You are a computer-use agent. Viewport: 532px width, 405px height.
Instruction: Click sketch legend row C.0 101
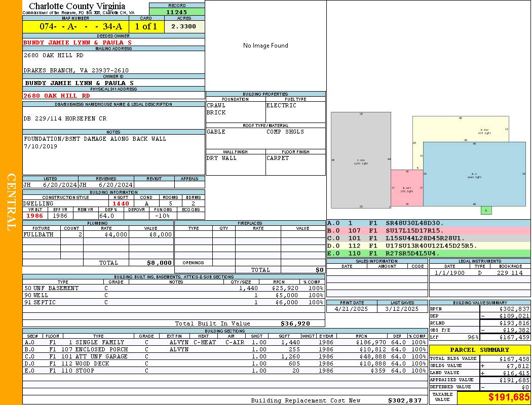coord(429,238)
